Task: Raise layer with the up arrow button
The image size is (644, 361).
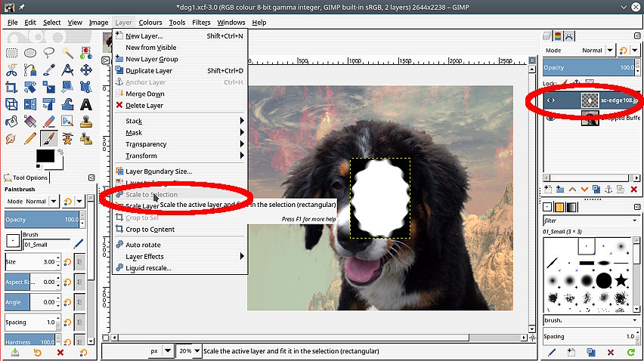Action: [572, 189]
